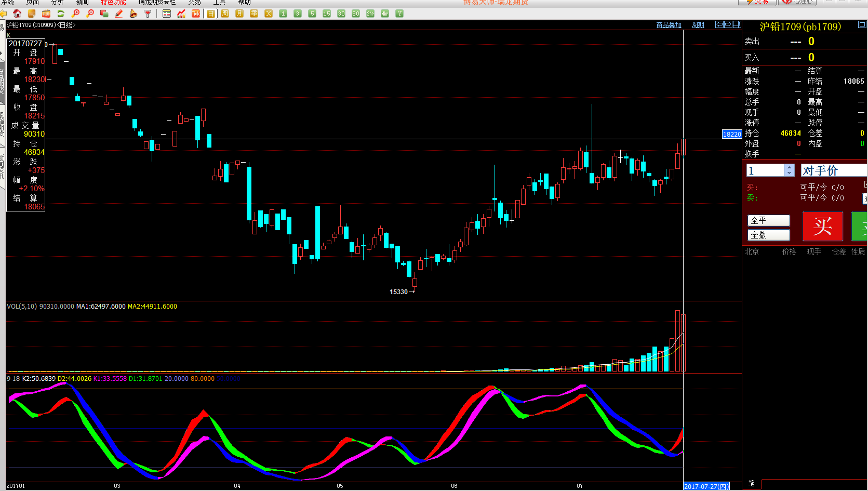The image size is (868, 491).
Task: Increase order quantity with stepper arrow
Action: tap(789, 167)
